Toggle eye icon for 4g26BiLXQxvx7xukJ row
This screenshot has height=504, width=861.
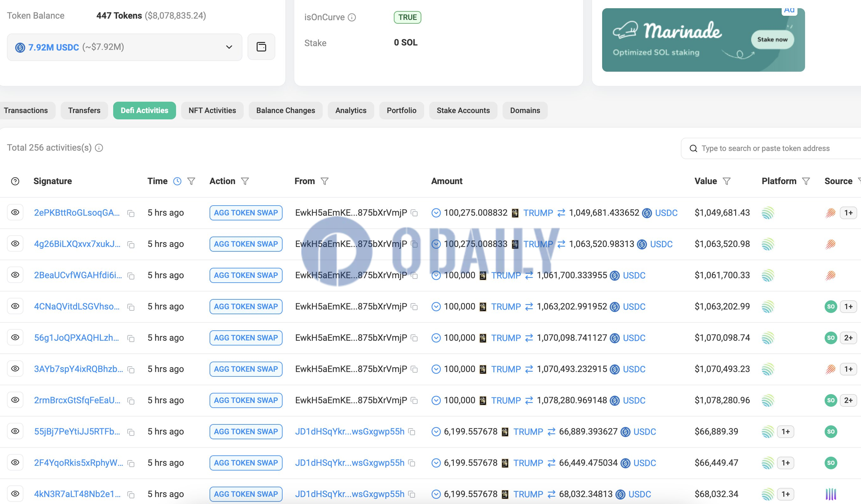click(15, 243)
